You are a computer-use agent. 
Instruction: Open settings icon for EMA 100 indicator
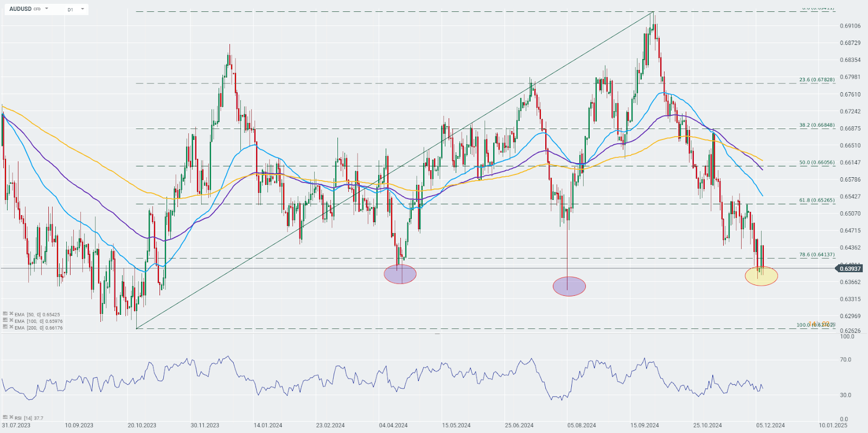tap(5, 320)
